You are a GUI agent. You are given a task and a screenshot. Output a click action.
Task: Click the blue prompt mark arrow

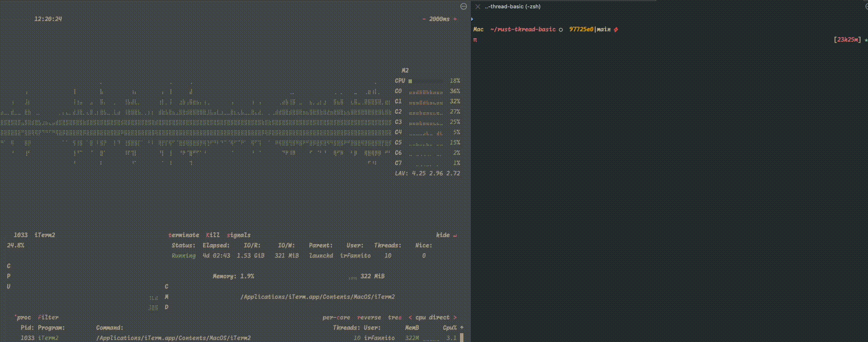pyautogui.click(x=472, y=19)
